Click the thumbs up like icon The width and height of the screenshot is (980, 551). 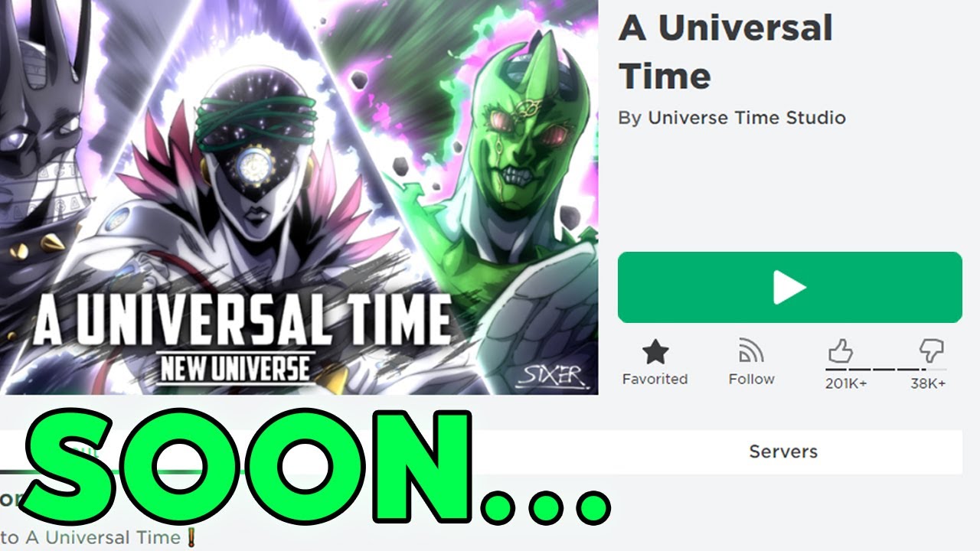pos(840,351)
